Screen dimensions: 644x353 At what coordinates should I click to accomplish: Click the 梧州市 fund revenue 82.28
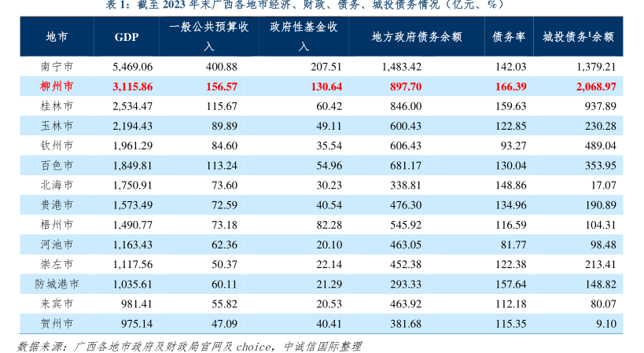point(326,224)
